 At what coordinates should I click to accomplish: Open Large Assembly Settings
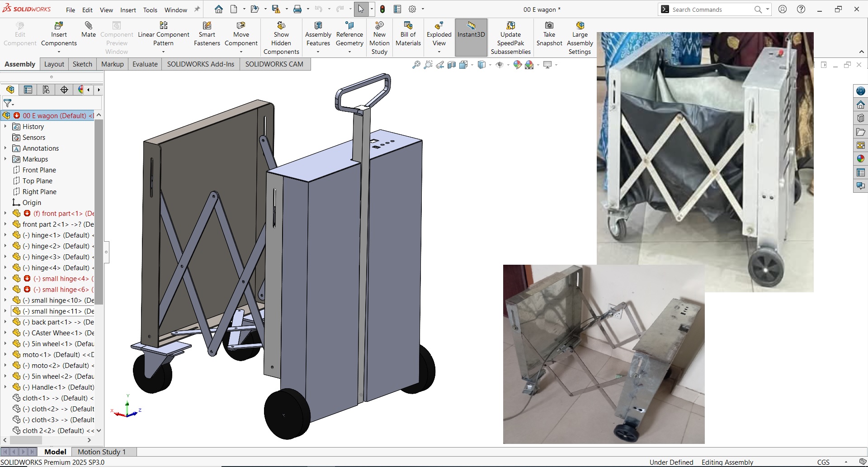coord(580,38)
